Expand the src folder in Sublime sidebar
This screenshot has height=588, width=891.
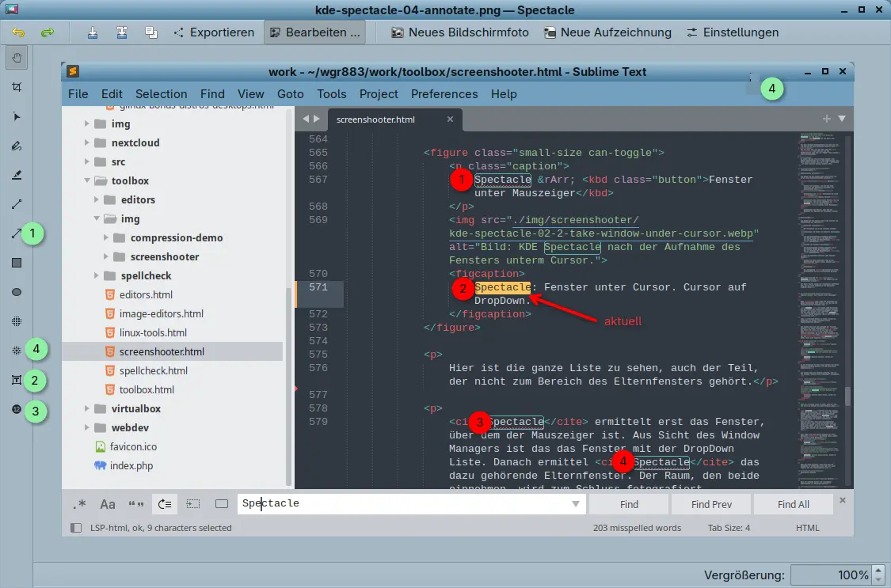[x=87, y=161]
